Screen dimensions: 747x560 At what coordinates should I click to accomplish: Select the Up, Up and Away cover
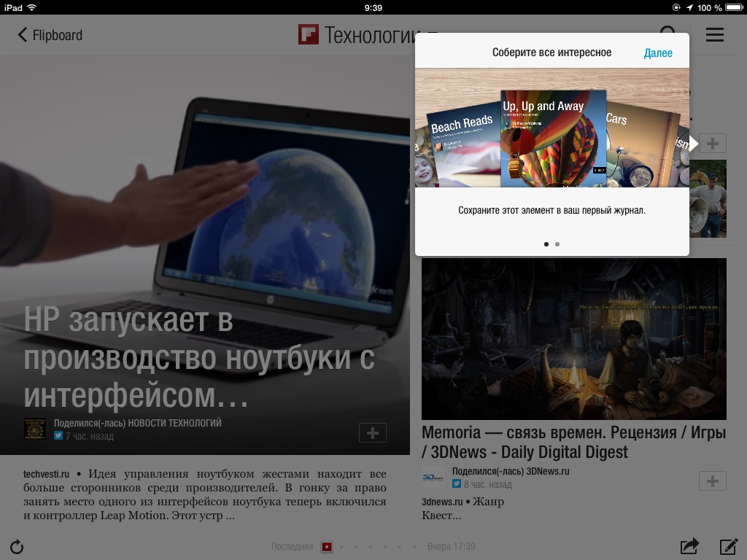pyautogui.click(x=553, y=139)
